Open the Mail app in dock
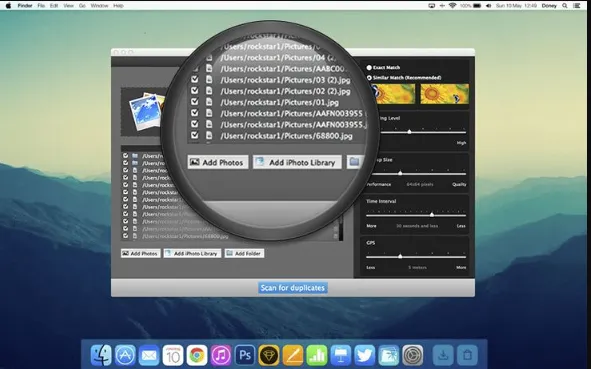Viewport: 591px width, 369px height. (149, 355)
